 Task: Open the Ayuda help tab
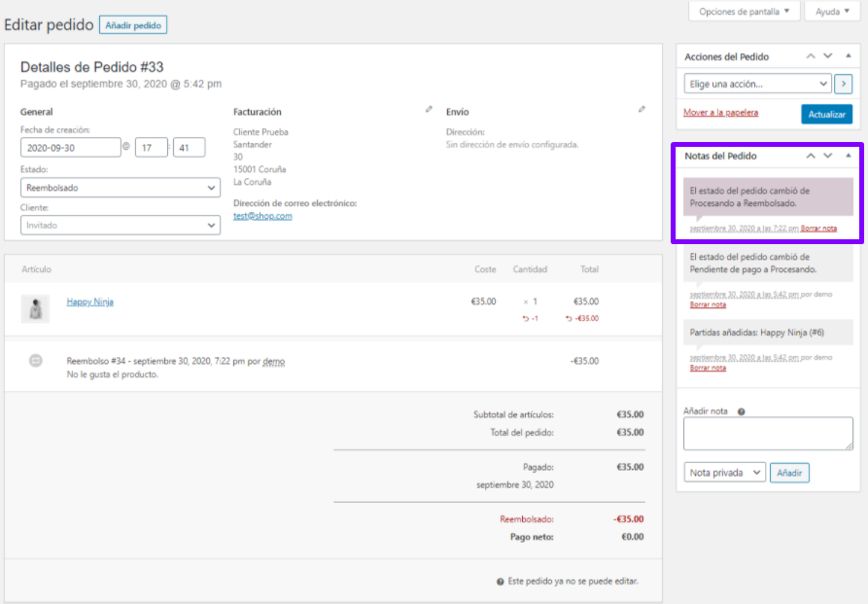coord(833,12)
